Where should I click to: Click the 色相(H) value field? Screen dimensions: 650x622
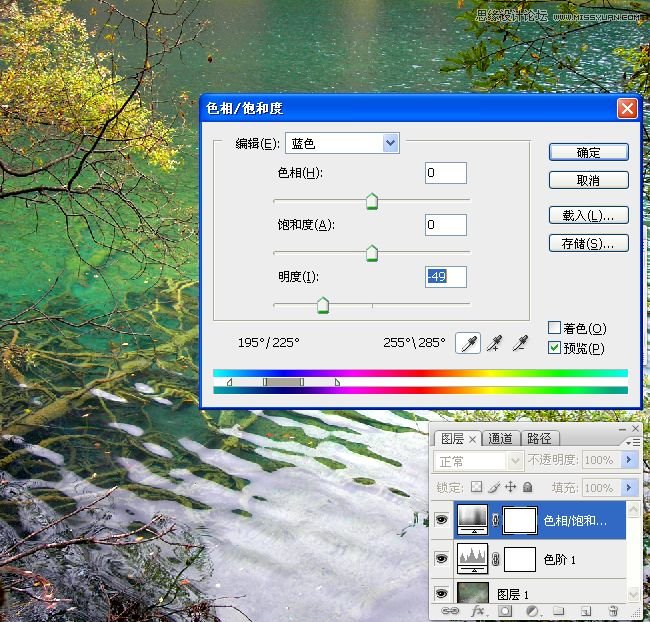pyautogui.click(x=446, y=173)
